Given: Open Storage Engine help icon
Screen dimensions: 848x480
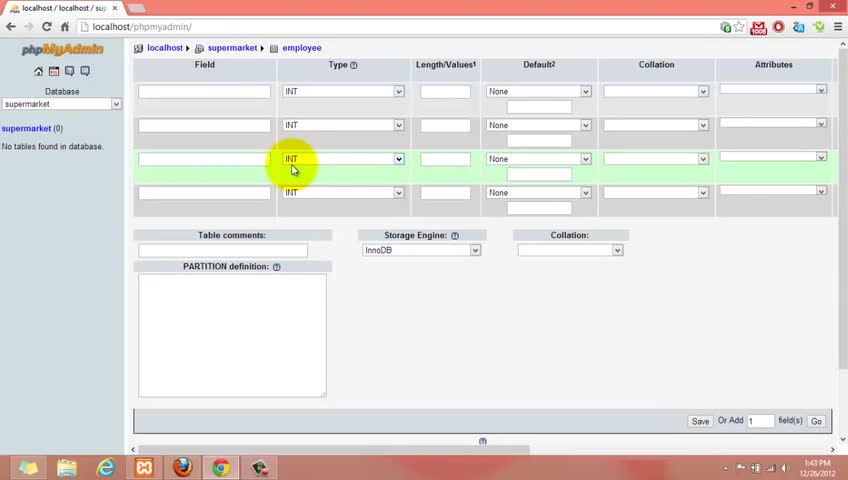Looking at the screenshot, I should click(455, 236).
